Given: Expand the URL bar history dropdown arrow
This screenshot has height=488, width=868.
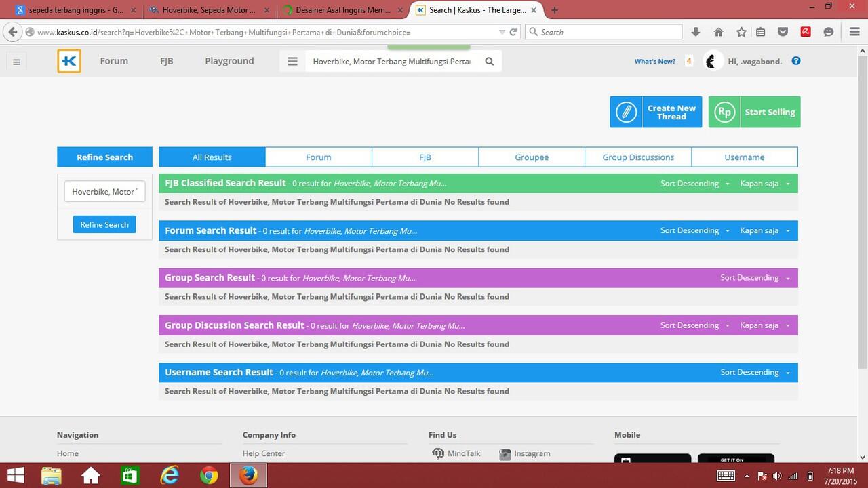Looking at the screenshot, I should 502,32.
